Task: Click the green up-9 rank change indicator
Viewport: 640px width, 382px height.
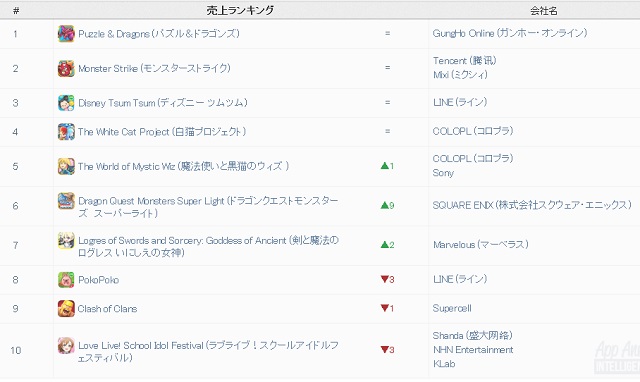Action: pyautogui.click(x=387, y=205)
